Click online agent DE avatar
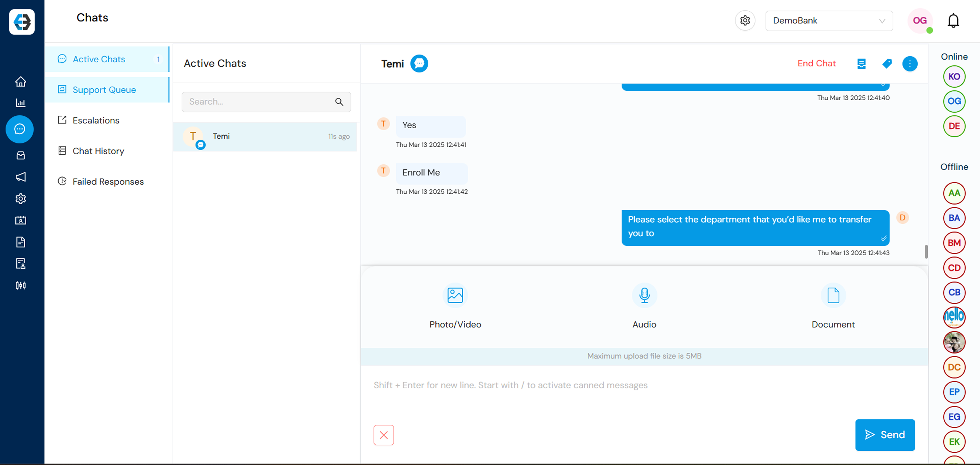The width and height of the screenshot is (980, 465). click(954, 126)
